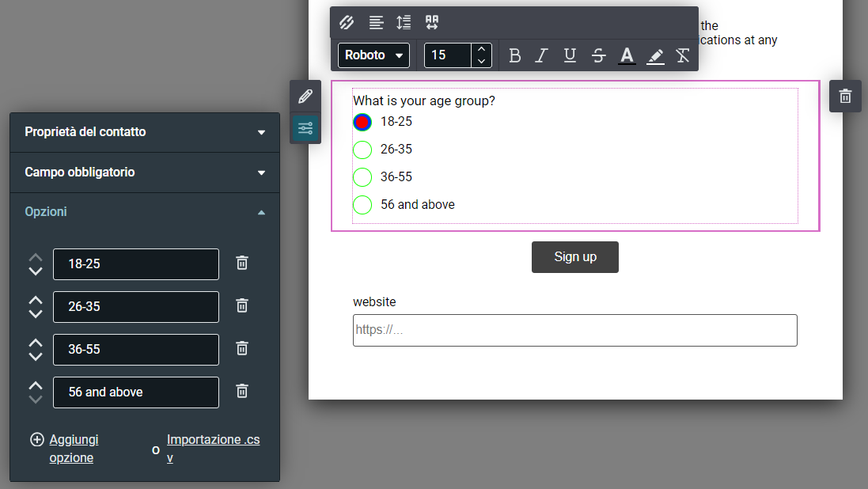
Task: Delete the 56 and above option
Action: 242,391
